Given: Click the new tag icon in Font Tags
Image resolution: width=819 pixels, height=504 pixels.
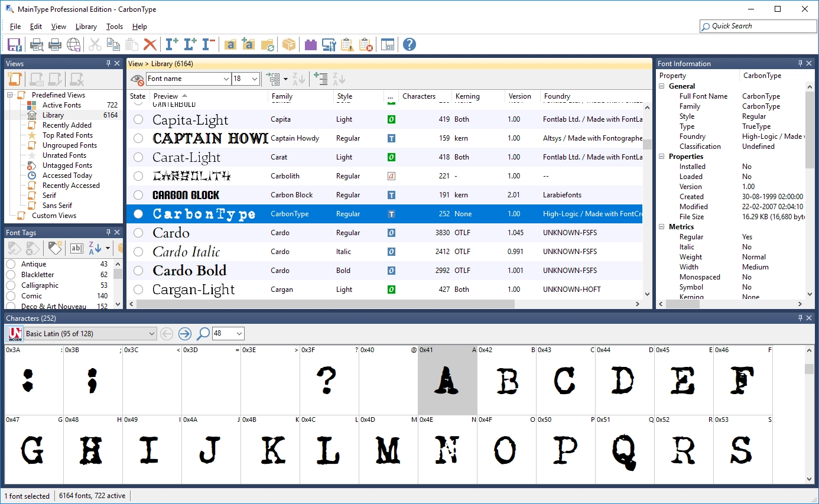Looking at the screenshot, I should [56, 248].
